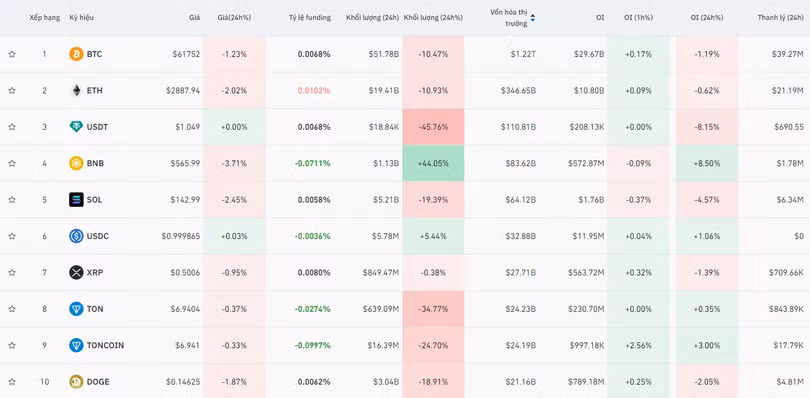This screenshot has width=810, height=398.
Task: Click ETH liquidation value $21.19M
Action: [x=789, y=90]
